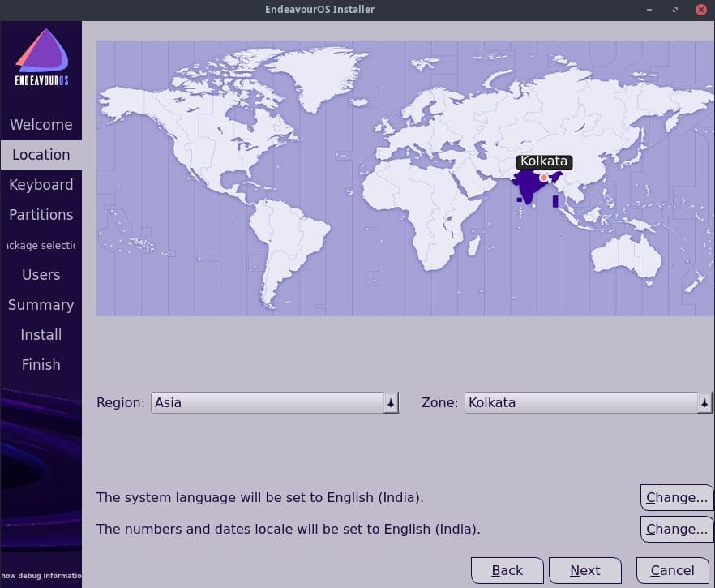Minimize the EndeavourOS Installer window

tap(649, 10)
